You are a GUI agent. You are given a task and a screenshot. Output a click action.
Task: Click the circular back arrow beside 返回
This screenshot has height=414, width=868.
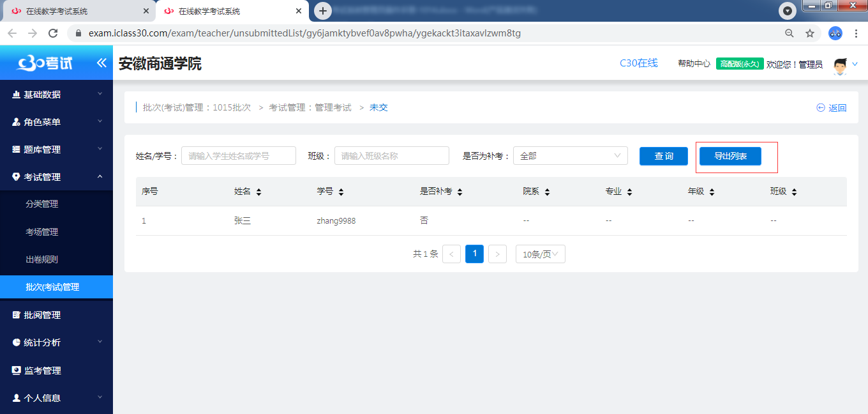coord(821,107)
